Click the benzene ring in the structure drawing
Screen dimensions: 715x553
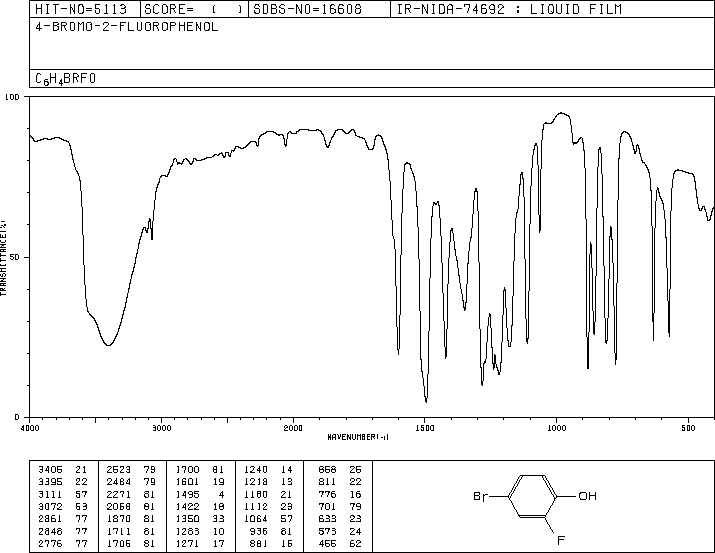pyautogui.click(x=532, y=496)
